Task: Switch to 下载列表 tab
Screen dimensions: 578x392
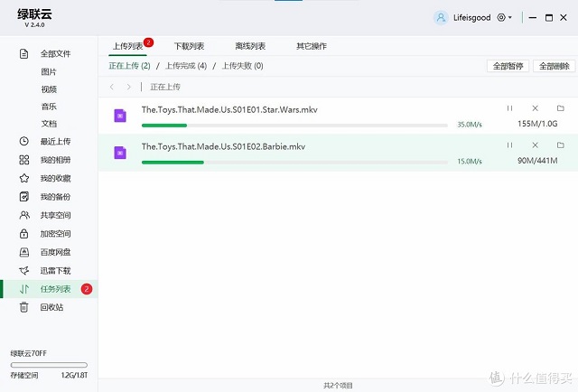Action: 189,46
